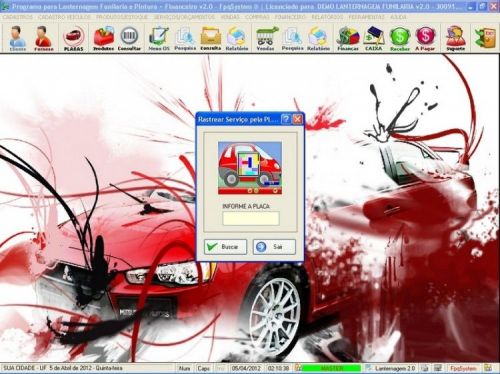Click the Buscar button
Viewport: 500px width, 374px height.
tap(225, 247)
